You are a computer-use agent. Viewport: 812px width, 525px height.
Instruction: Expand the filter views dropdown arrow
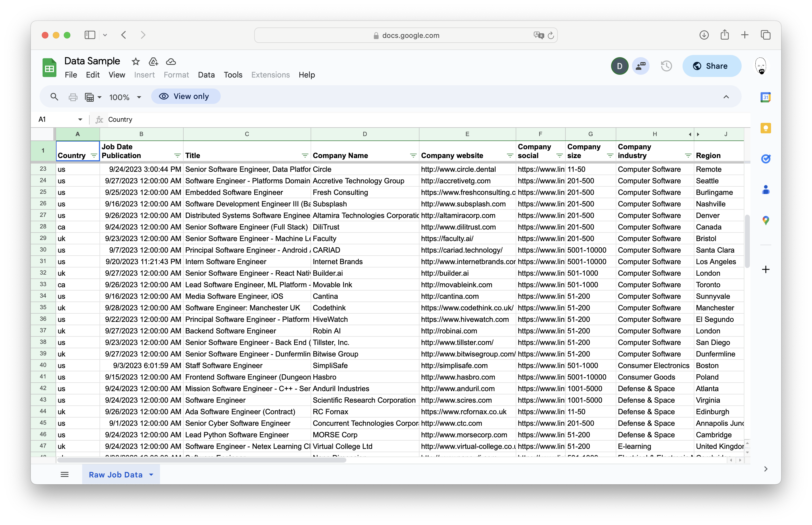pos(100,97)
